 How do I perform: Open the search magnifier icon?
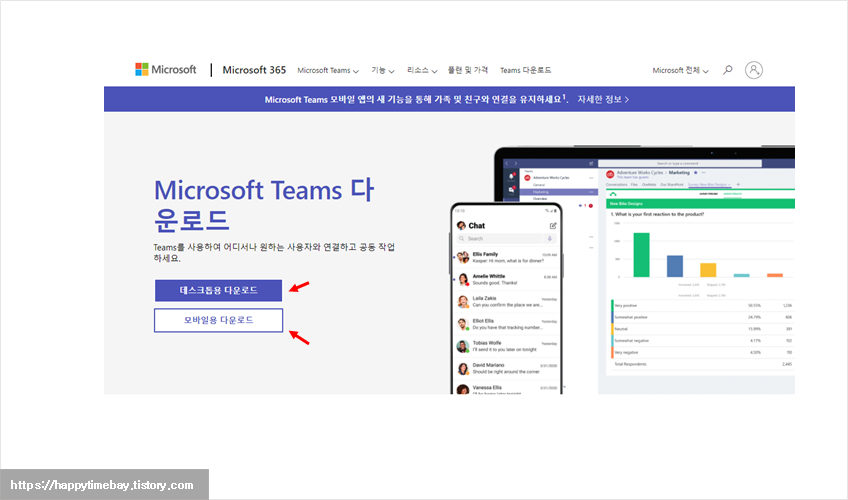[728, 70]
